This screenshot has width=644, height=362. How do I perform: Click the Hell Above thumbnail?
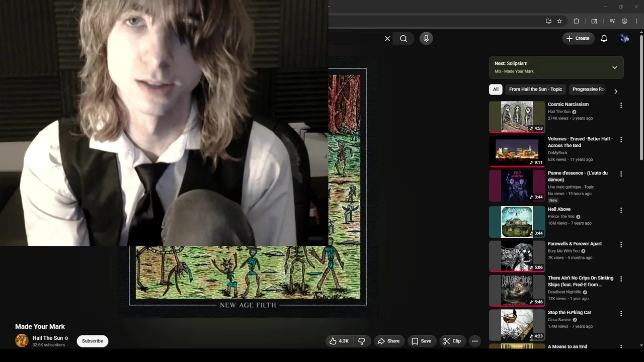point(517,222)
